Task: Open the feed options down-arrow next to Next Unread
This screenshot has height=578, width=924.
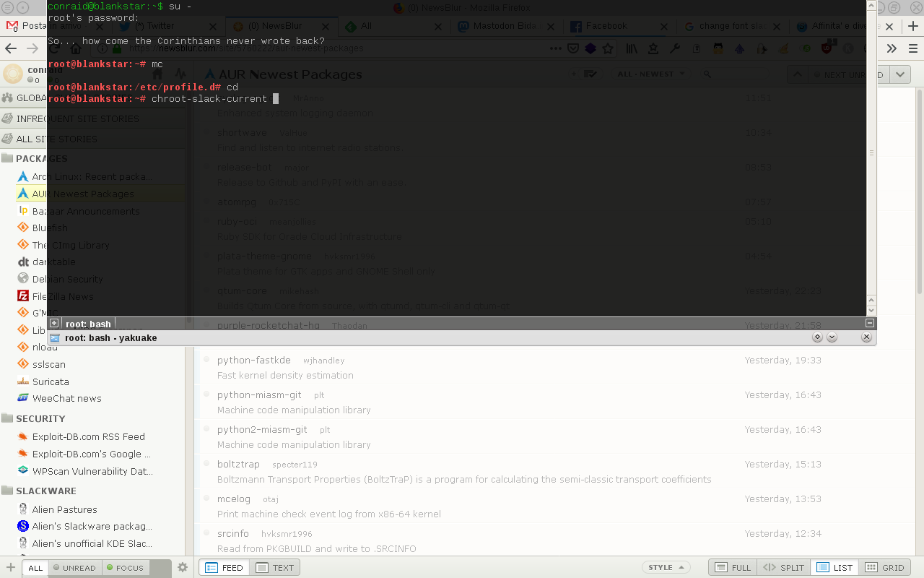Action: (x=899, y=74)
